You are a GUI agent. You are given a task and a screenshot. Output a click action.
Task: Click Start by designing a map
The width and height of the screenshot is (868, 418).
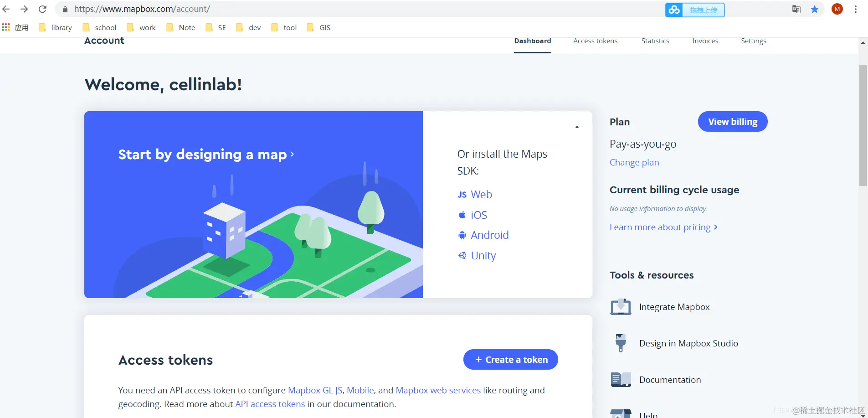[x=206, y=155]
